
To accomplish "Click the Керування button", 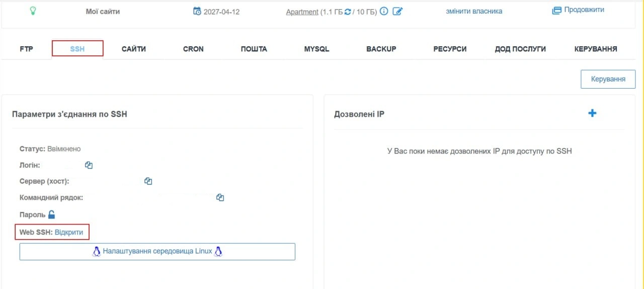I will pyautogui.click(x=608, y=79).
